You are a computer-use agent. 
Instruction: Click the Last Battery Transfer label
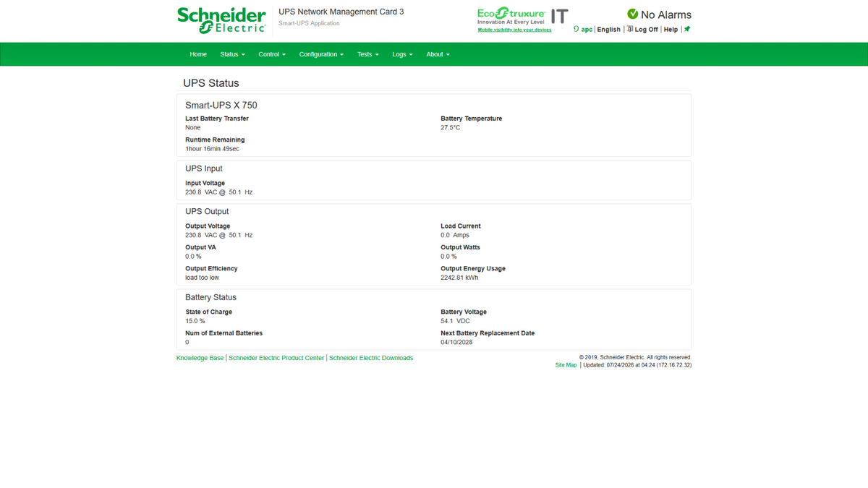[x=217, y=119]
